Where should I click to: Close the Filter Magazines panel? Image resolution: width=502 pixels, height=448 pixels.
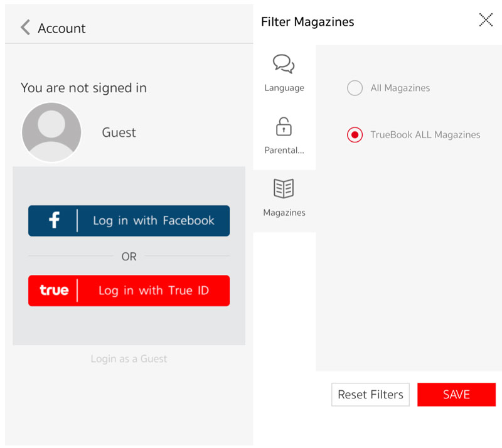pyautogui.click(x=486, y=20)
